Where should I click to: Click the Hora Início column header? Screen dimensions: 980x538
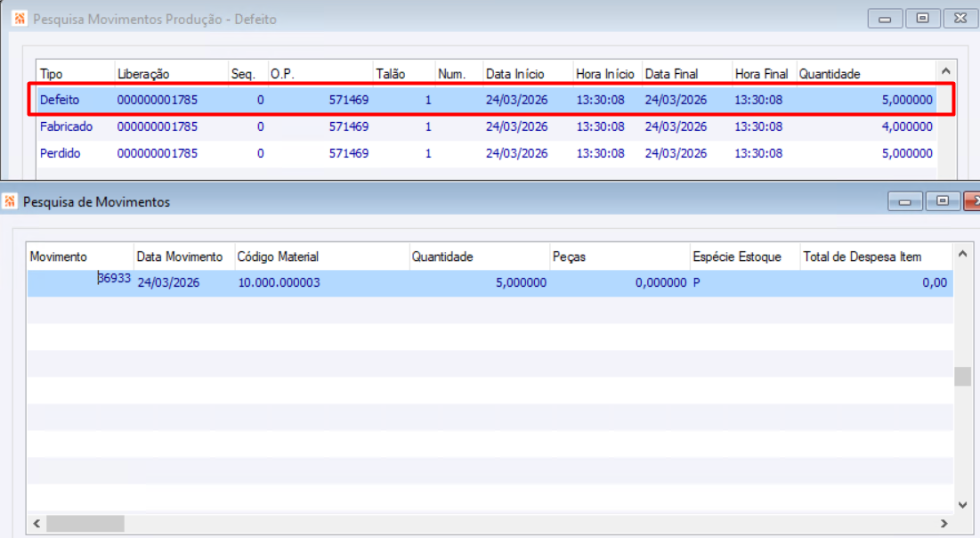tap(608, 74)
